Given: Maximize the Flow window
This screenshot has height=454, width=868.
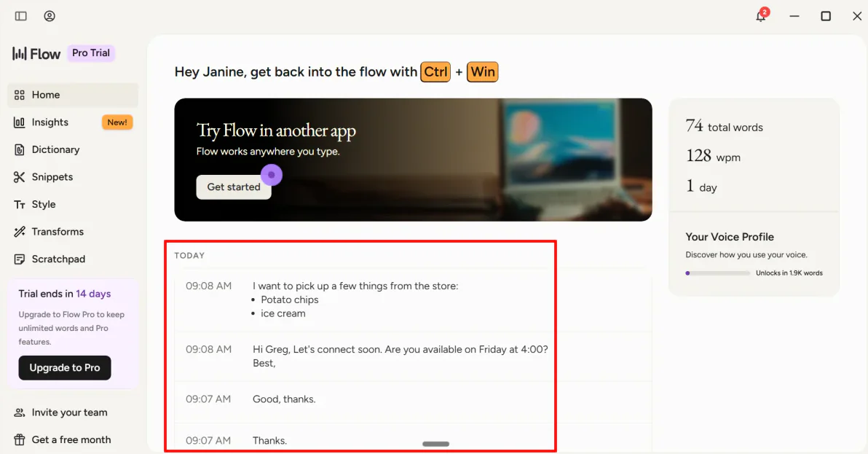Looking at the screenshot, I should (x=825, y=16).
